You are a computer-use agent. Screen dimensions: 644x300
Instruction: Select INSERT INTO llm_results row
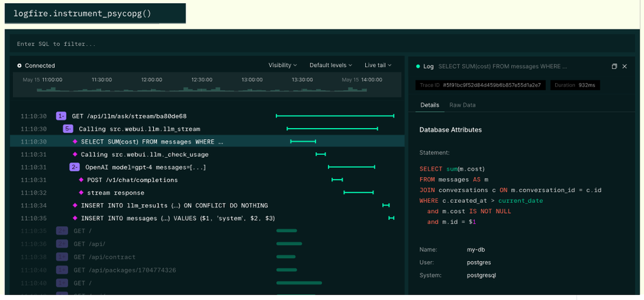click(207, 205)
